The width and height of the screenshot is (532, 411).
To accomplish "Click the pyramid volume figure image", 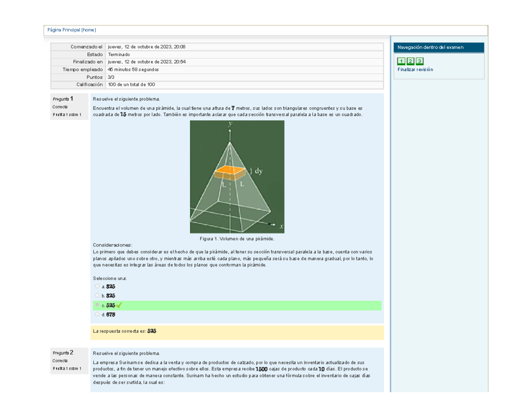I will [x=237, y=177].
